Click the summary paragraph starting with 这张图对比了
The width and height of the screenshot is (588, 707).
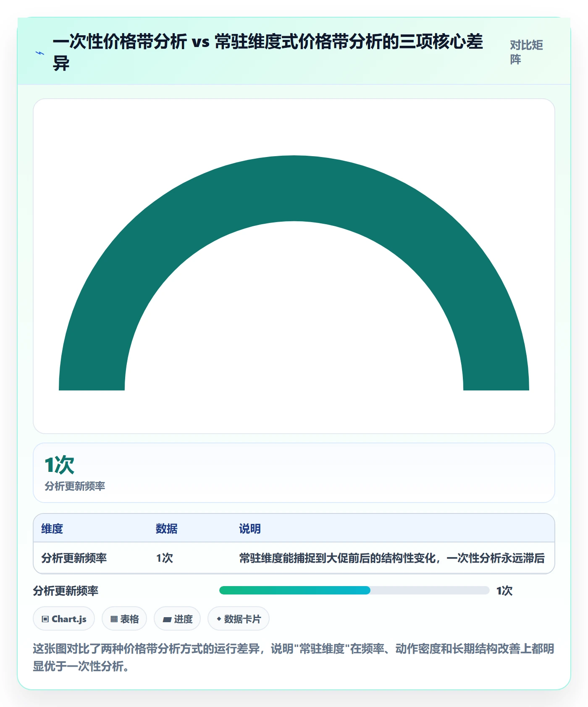[x=294, y=657]
